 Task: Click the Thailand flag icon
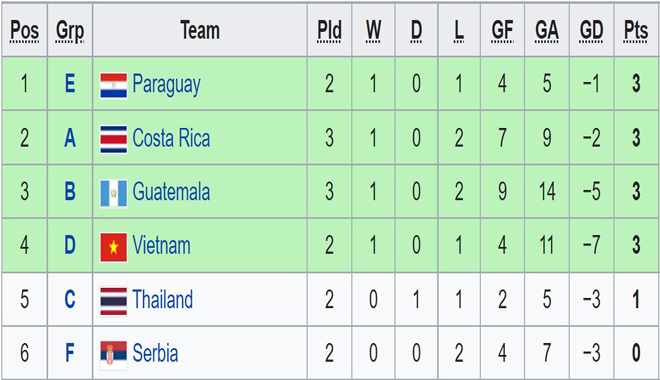114,301
